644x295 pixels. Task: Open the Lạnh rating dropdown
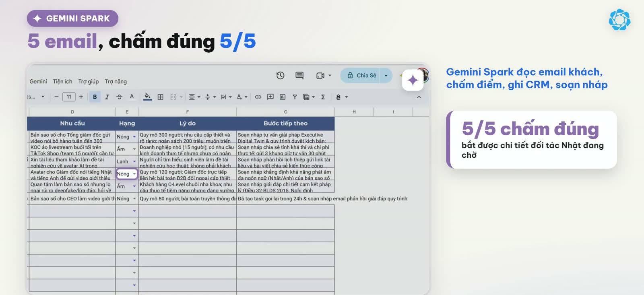[x=134, y=161]
